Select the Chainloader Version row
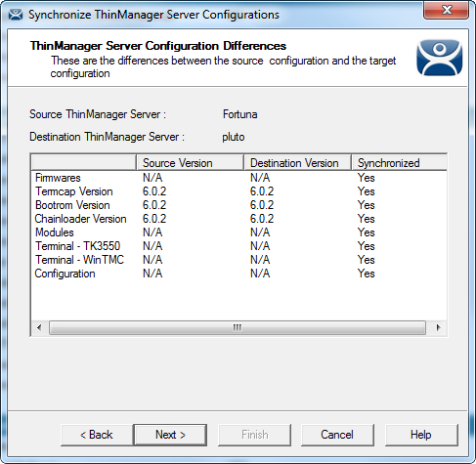The width and height of the screenshot is (476, 464). pyautogui.click(x=239, y=219)
